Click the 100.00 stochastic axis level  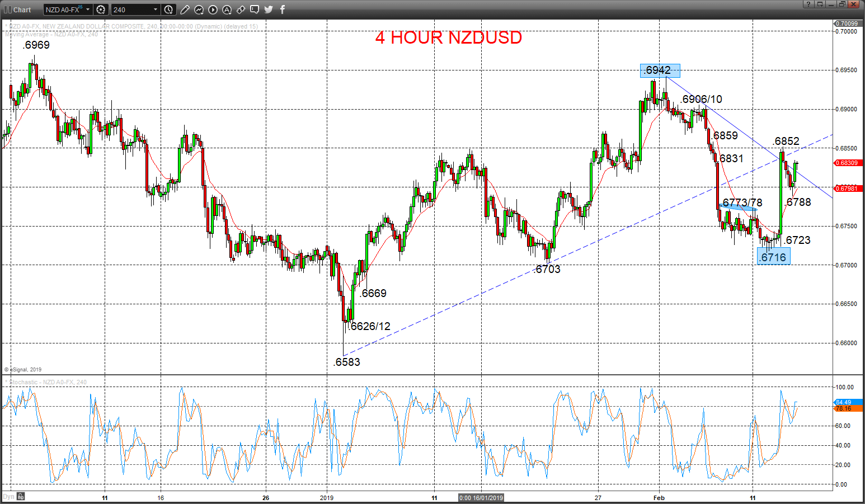tap(844, 387)
